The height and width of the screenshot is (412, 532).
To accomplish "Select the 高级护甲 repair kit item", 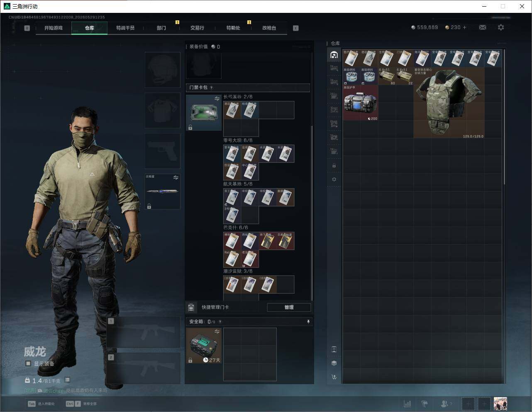I will tap(360, 103).
